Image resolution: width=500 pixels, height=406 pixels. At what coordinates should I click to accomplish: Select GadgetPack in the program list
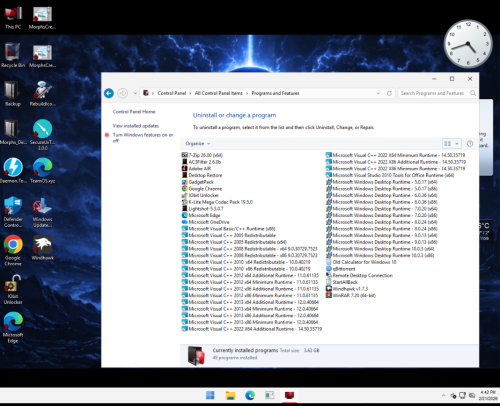197,182
